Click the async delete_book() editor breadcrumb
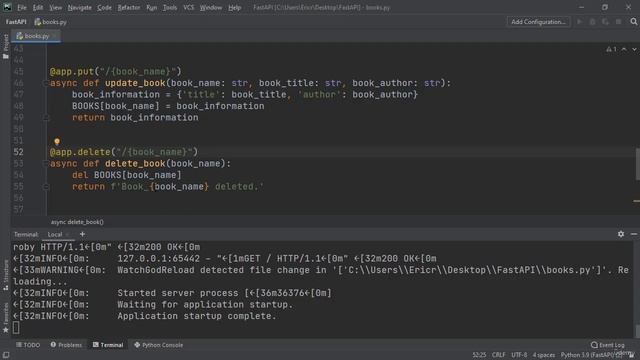Image resolution: width=640 pixels, height=360 pixels. tap(77, 222)
